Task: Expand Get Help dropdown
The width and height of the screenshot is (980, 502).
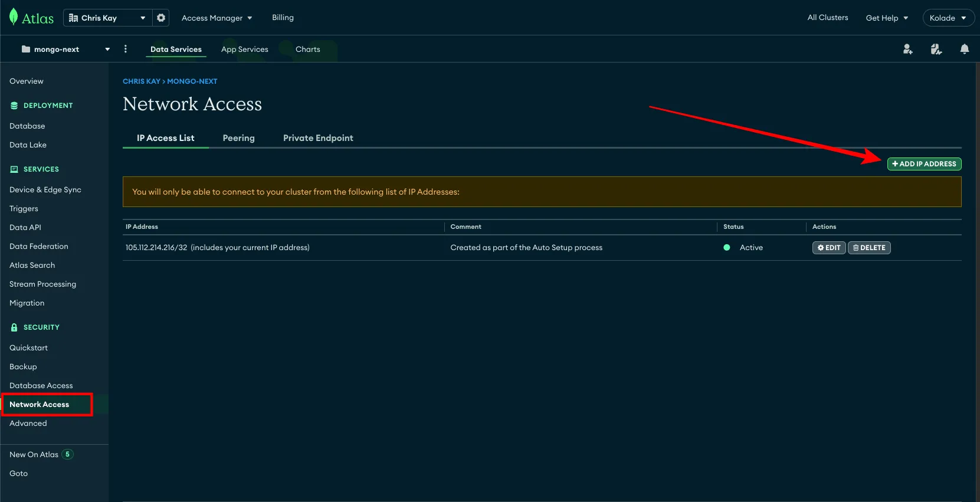Action: coord(887,18)
